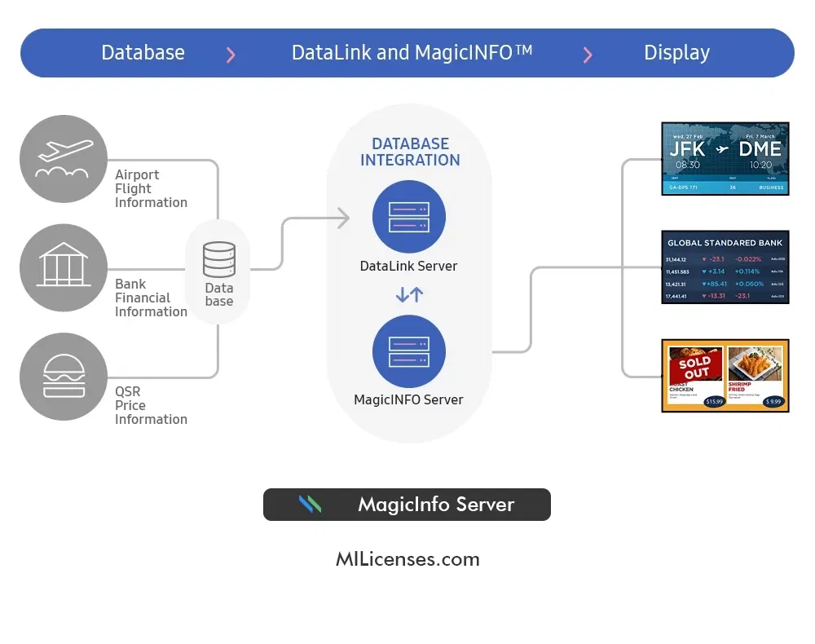Open the MILicenses.com link

click(408, 559)
